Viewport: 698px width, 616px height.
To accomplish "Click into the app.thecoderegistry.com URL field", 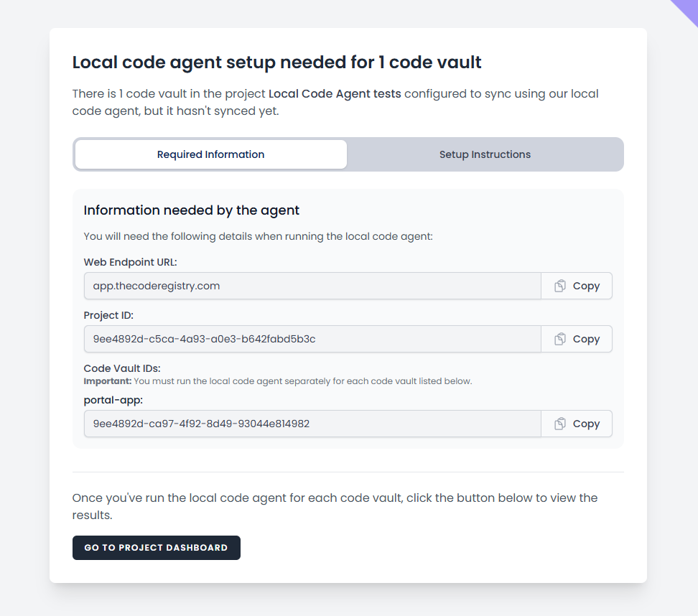I will pos(312,286).
